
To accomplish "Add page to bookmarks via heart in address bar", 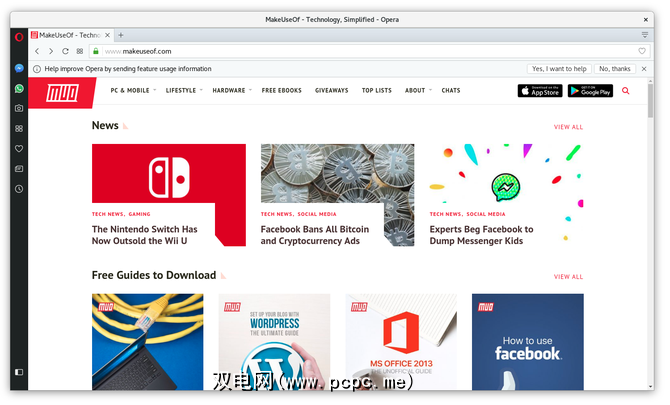I will click(642, 51).
